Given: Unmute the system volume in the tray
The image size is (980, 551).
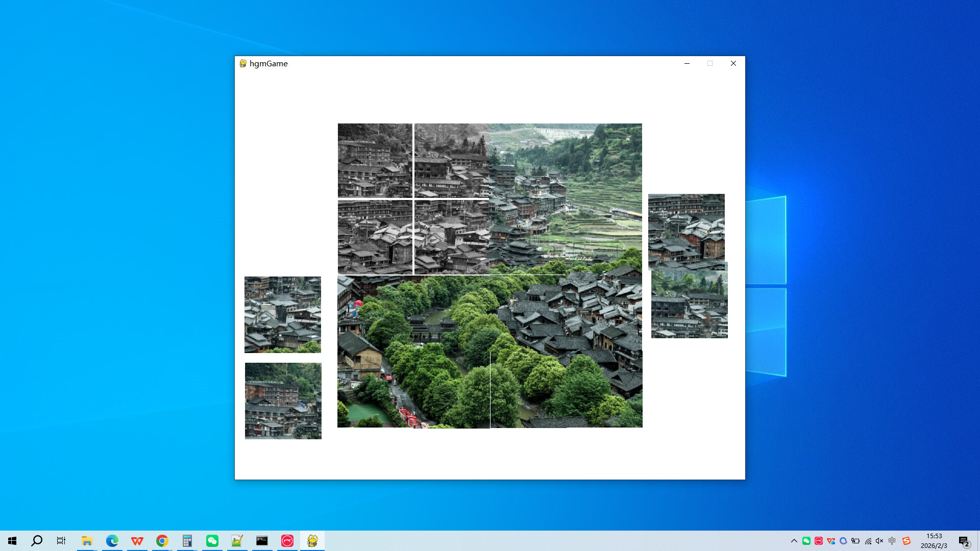Looking at the screenshot, I should coord(878,540).
